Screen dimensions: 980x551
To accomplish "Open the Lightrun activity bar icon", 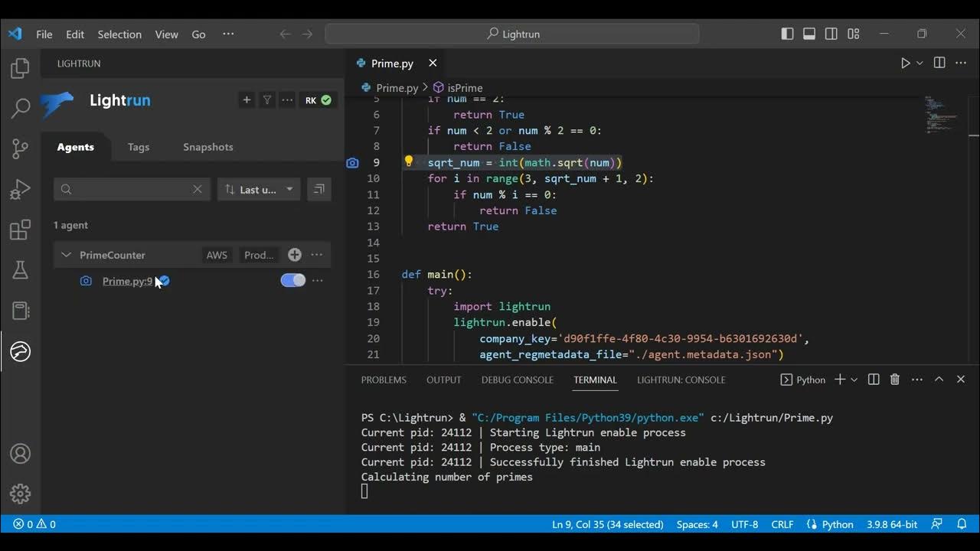I will (x=20, y=351).
